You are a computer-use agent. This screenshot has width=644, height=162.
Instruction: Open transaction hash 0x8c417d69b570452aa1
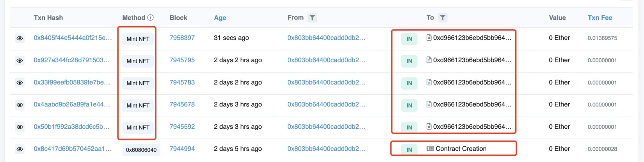coord(73,149)
